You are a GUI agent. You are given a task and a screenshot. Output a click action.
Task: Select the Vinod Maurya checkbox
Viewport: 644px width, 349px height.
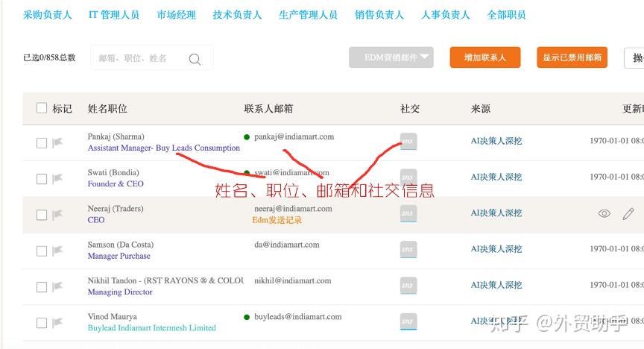tap(42, 323)
